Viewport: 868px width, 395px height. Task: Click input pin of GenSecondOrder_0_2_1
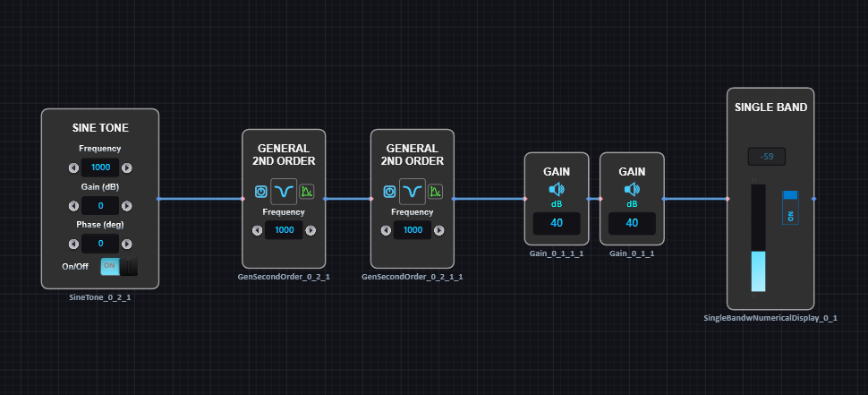(243, 199)
